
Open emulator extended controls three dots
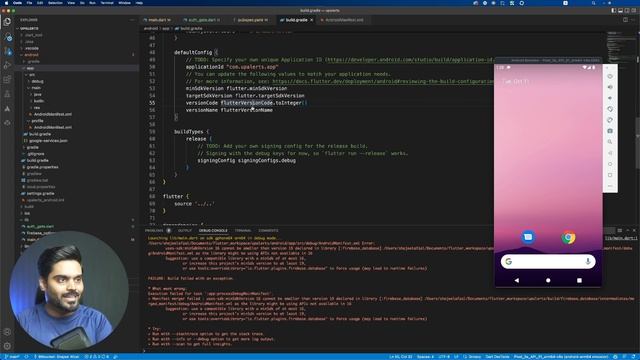click(610, 186)
